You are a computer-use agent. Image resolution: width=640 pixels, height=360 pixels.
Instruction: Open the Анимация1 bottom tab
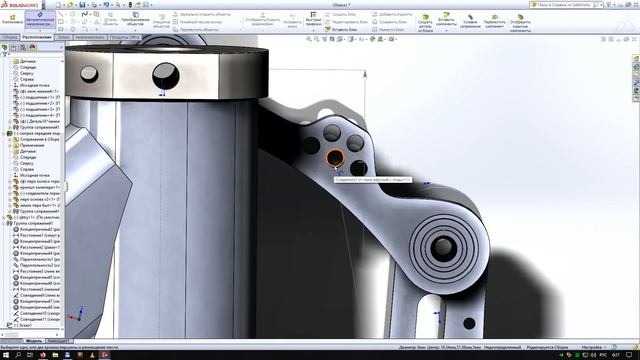[x=59, y=341]
